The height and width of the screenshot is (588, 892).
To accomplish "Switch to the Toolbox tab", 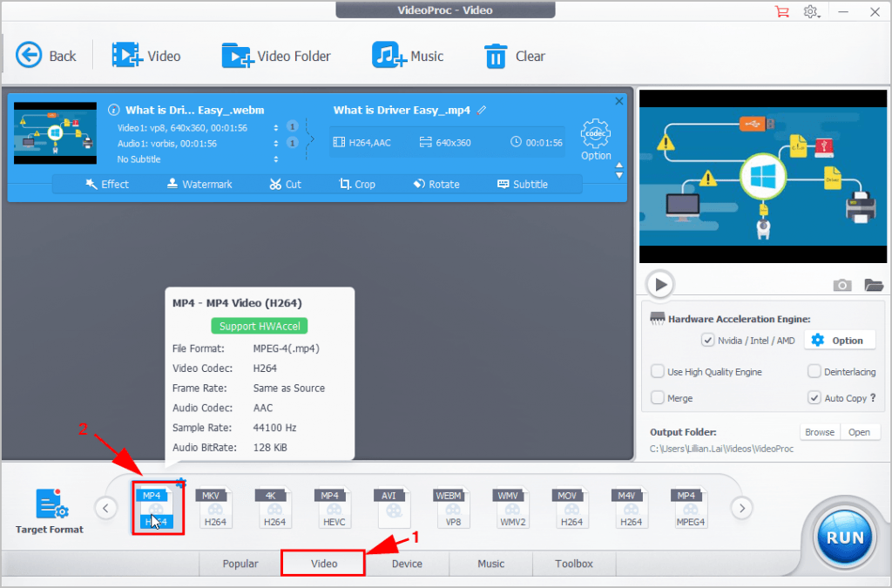I will (x=574, y=564).
